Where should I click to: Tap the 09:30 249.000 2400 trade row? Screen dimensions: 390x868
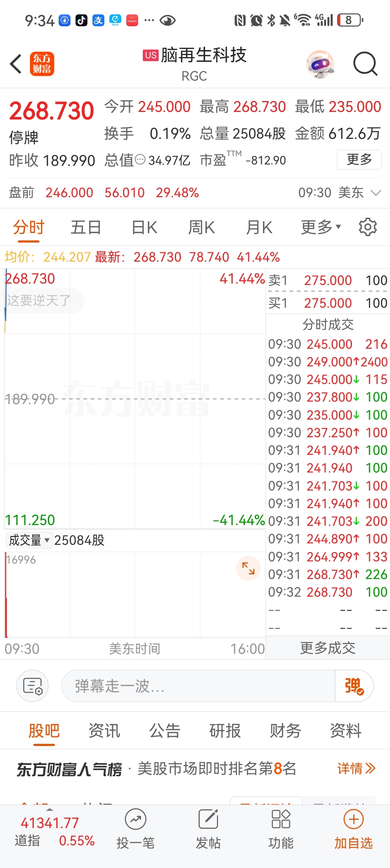328,362
